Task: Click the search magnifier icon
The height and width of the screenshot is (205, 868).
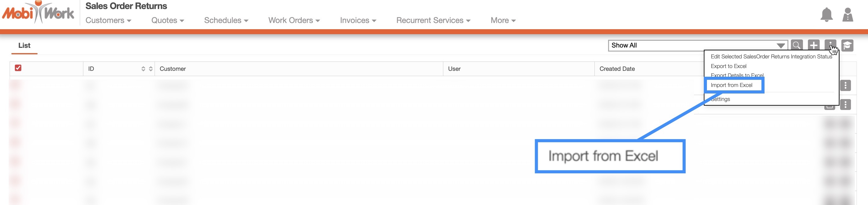Action: (x=796, y=45)
